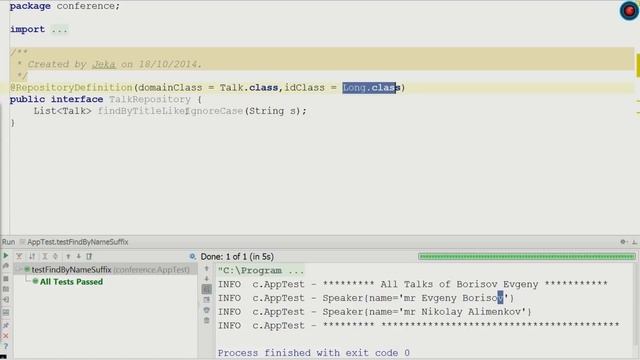The height and width of the screenshot is (360, 640).
Task: Click the package conference declaration
Action: [65, 6]
